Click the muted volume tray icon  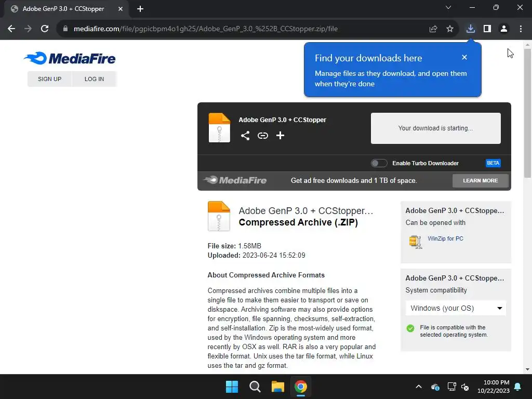(x=465, y=387)
